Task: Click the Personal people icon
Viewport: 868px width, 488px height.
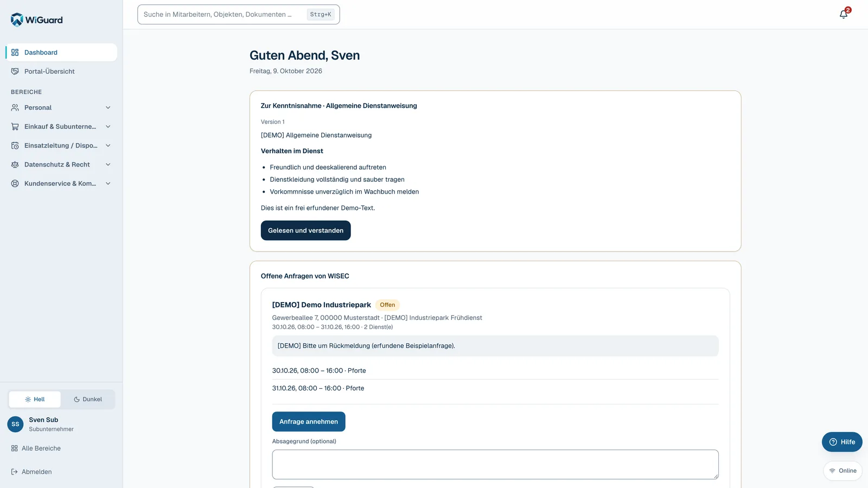Action: coord(15,108)
